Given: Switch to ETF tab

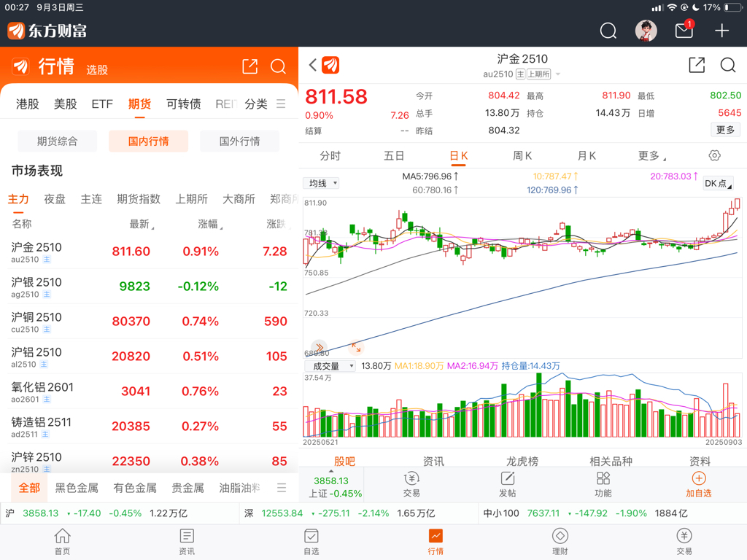Looking at the screenshot, I should tap(102, 104).
